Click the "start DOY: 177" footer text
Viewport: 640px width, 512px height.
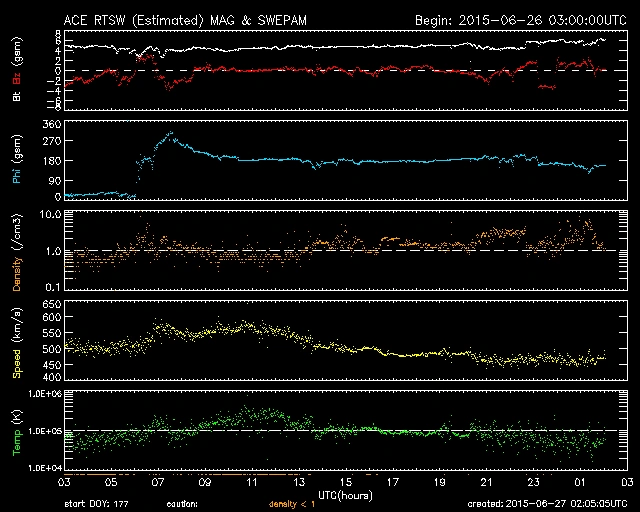point(97,504)
